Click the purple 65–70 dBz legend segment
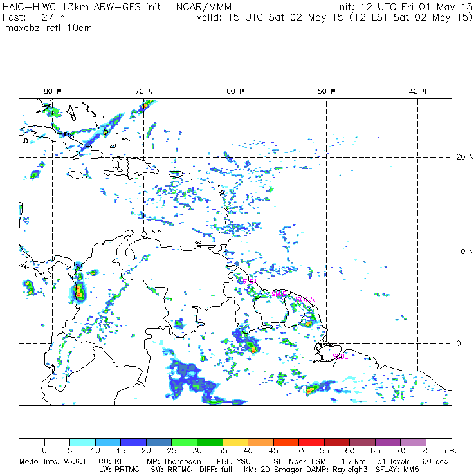This screenshot has width=476, height=476. [x=388, y=442]
